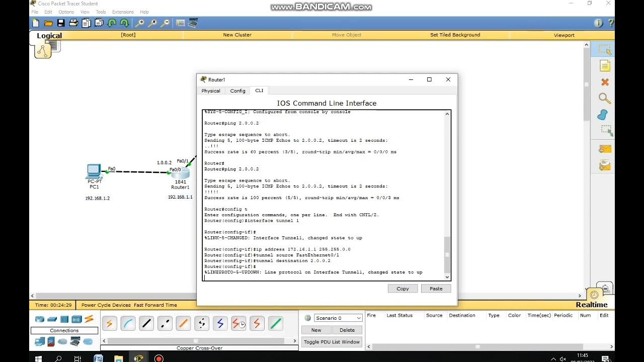Click New Cluster in the workspace bar
This screenshot has width=644, height=362.
(x=237, y=35)
